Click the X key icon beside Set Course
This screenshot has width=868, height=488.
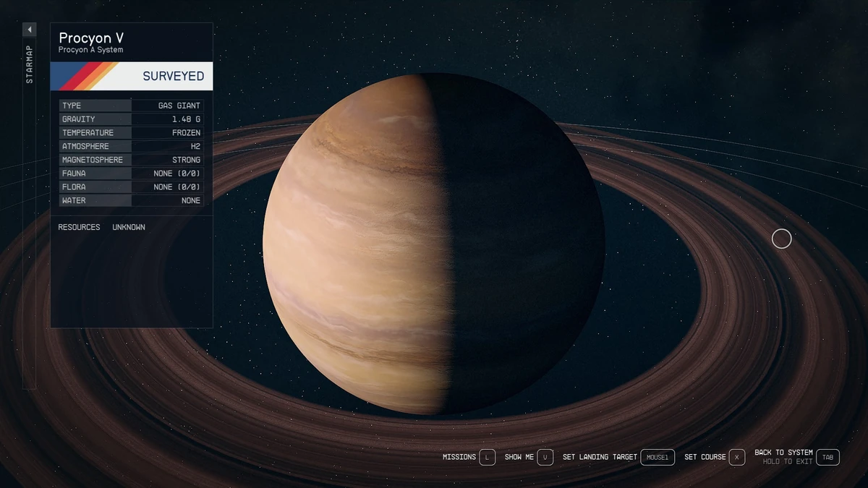pos(737,457)
